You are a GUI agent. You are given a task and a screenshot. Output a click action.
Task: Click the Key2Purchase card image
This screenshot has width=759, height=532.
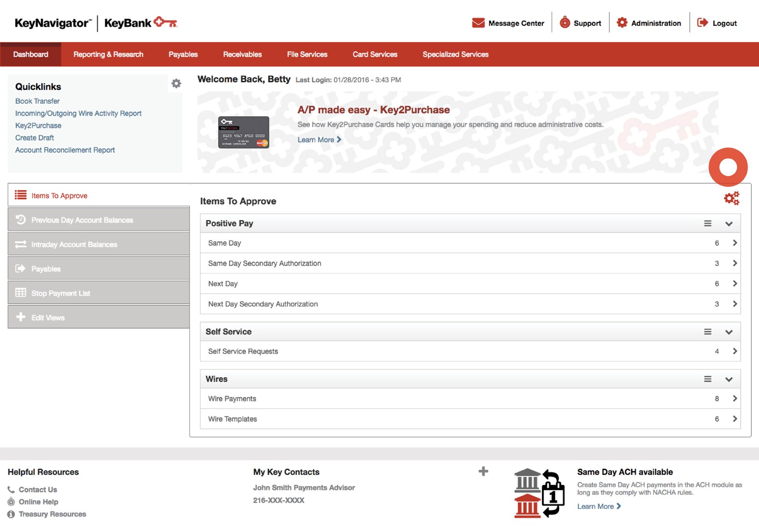(243, 132)
